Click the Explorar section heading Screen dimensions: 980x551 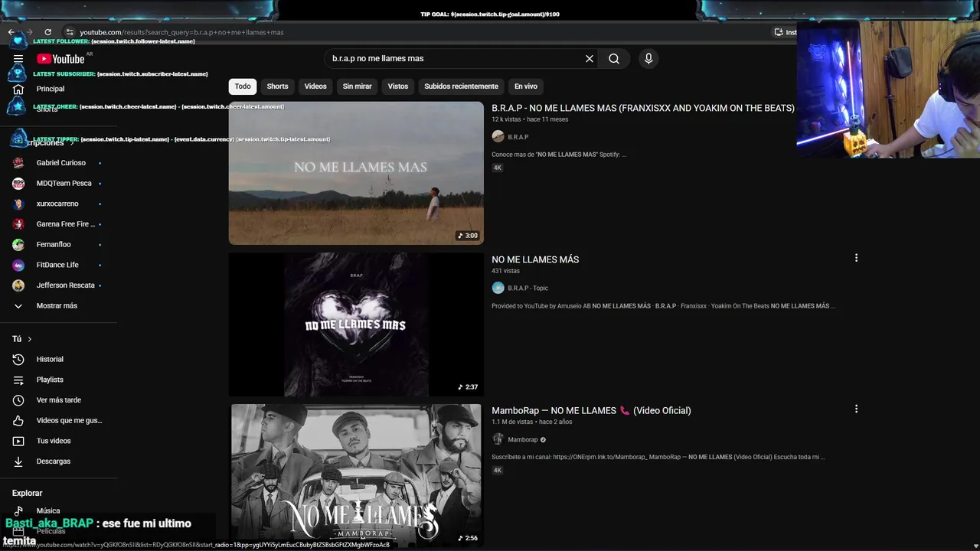pos(28,494)
